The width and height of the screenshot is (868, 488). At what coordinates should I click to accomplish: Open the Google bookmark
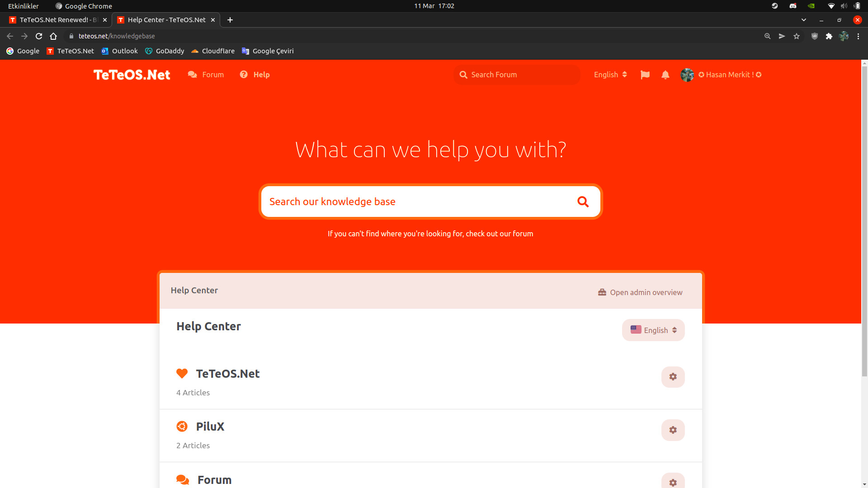(x=23, y=51)
